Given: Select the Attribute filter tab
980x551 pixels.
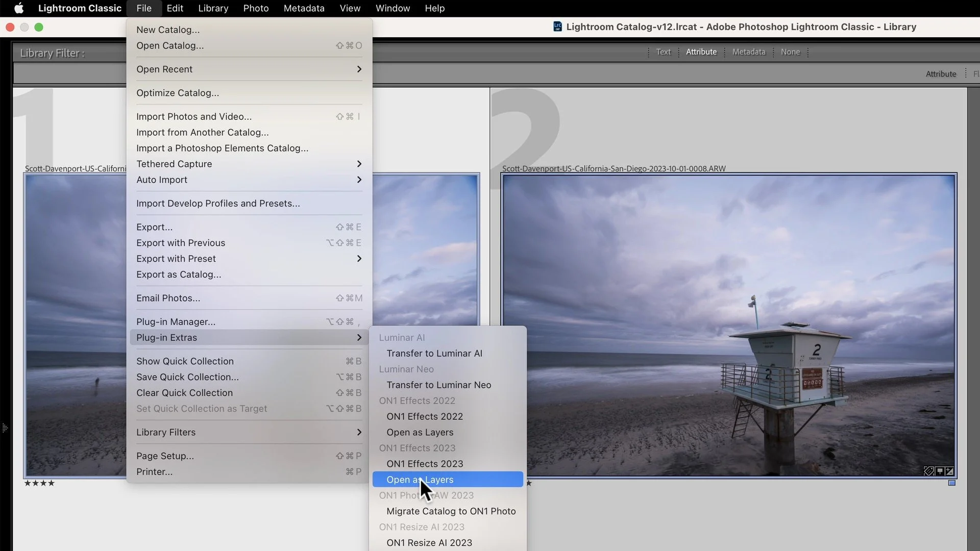Looking at the screenshot, I should 701,52.
